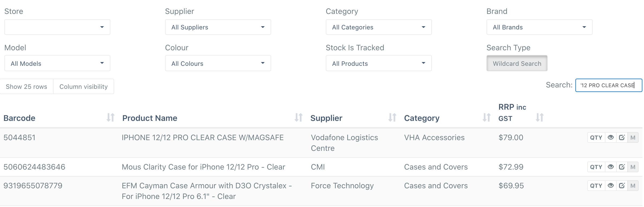
Task: Open the All Colours dropdown
Action: (x=218, y=63)
